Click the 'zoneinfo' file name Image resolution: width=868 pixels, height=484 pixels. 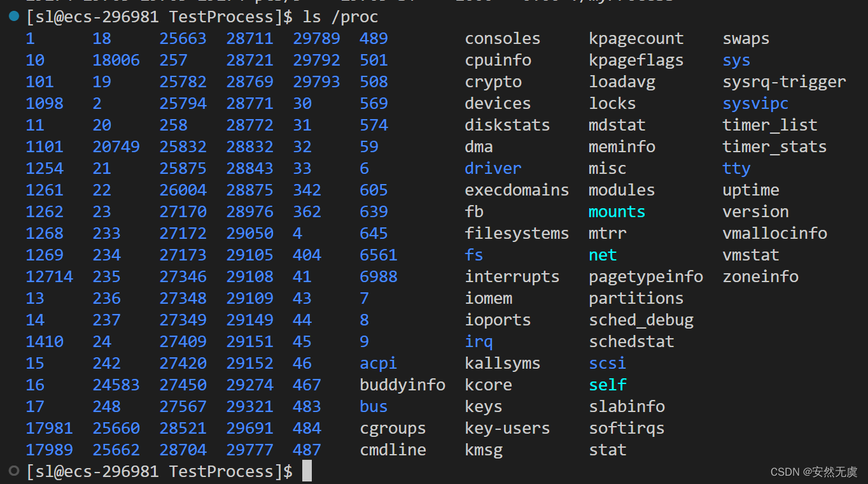[760, 276]
